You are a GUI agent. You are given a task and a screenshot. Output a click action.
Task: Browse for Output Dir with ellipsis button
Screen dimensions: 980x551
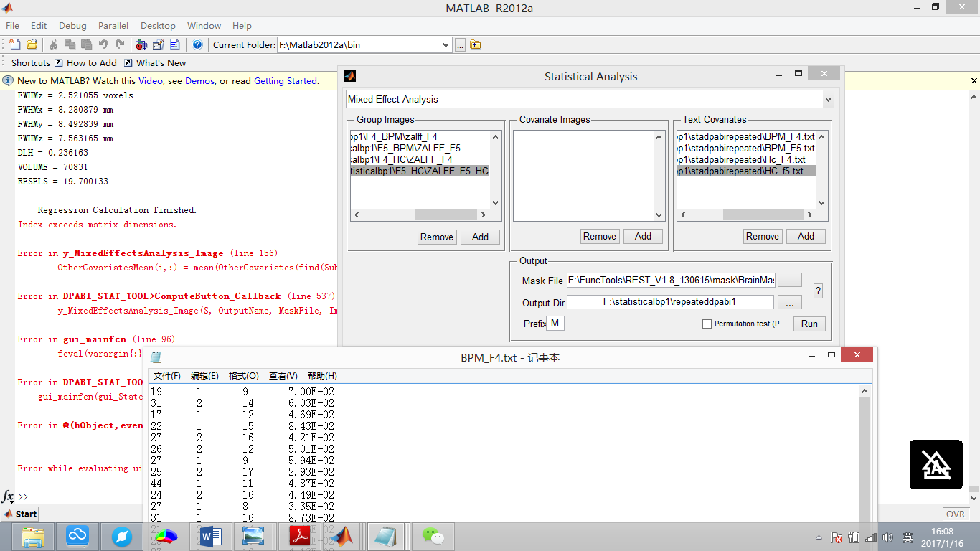790,302
